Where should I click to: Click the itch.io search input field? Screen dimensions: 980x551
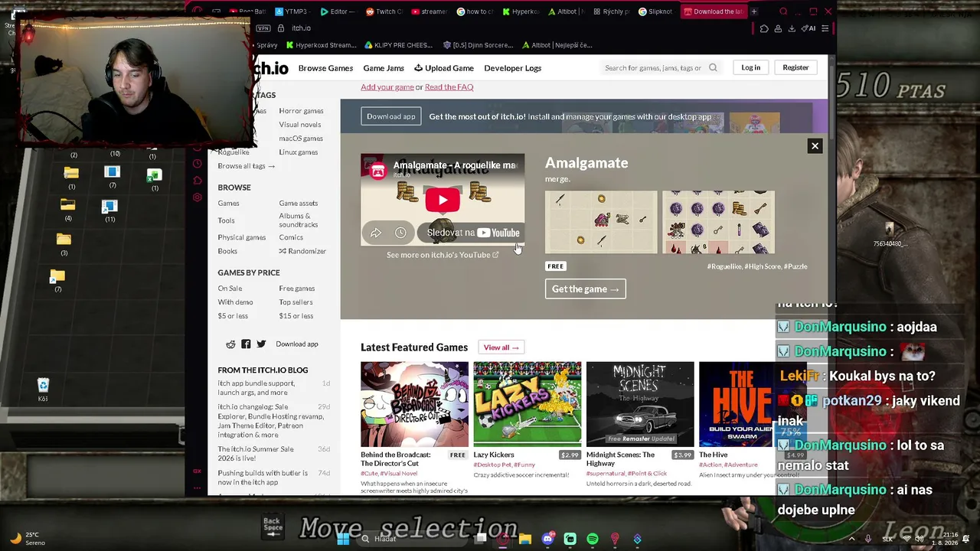(653, 68)
